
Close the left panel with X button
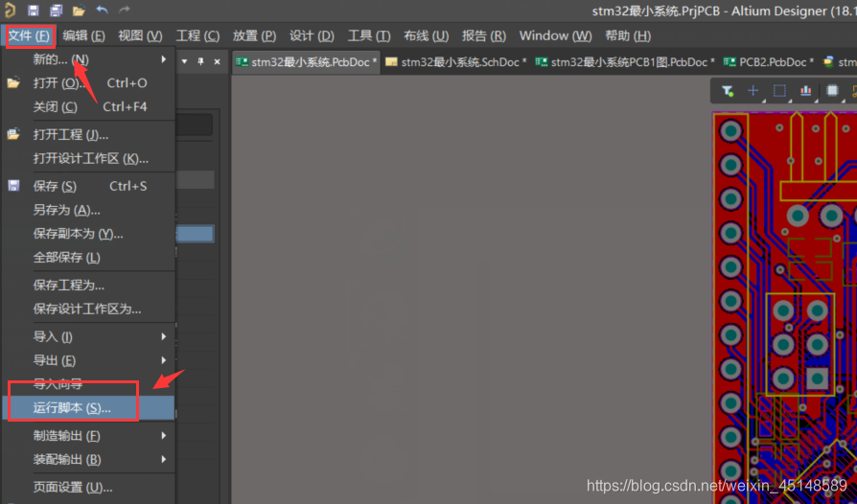pyautogui.click(x=217, y=61)
